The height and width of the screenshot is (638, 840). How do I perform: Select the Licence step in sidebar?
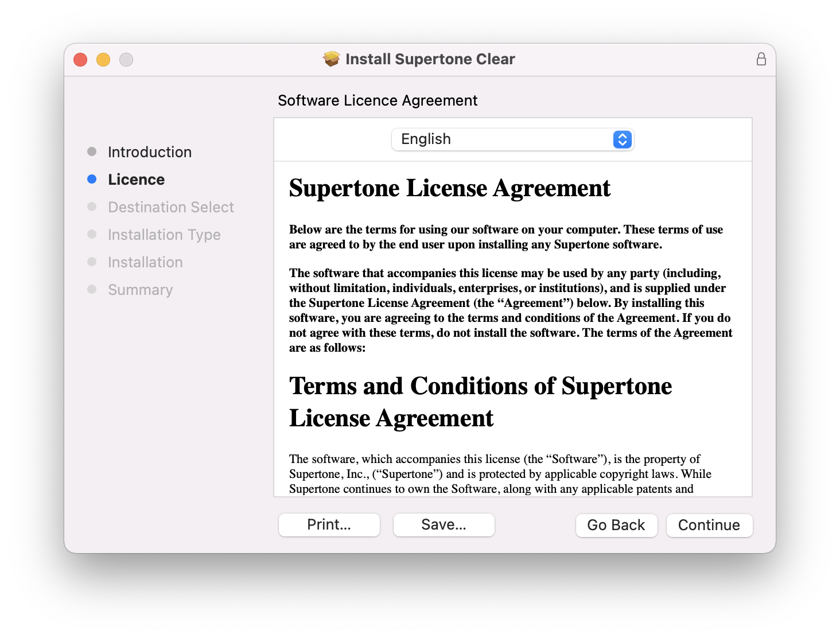point(126,180)
